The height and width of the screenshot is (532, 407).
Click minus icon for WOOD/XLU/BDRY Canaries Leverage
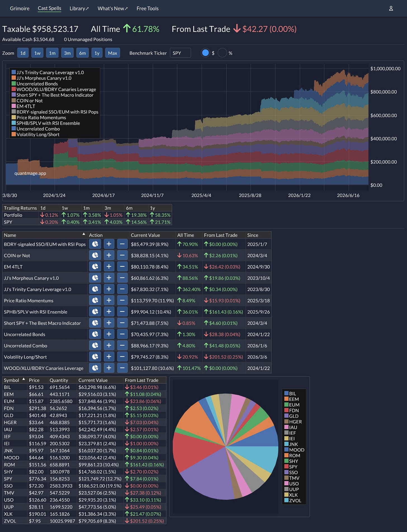(x=122, y=368)
